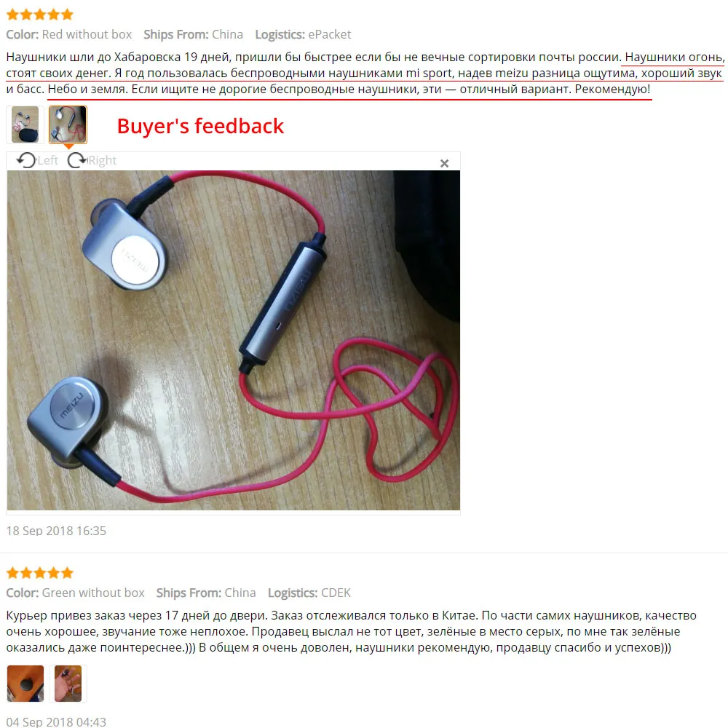Click the 'Green without box' color text

(93, 593)
